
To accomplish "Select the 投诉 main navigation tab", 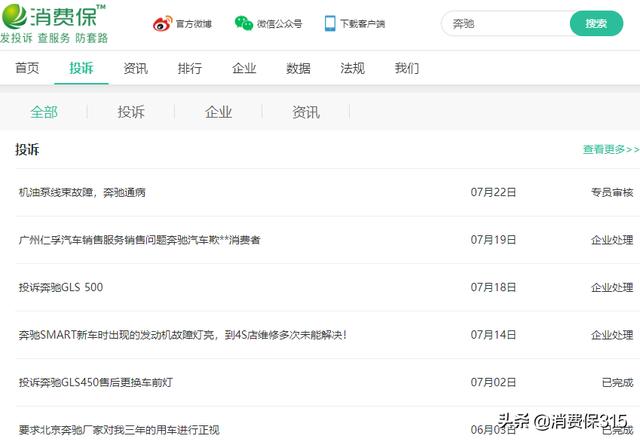I will (81, 68).
